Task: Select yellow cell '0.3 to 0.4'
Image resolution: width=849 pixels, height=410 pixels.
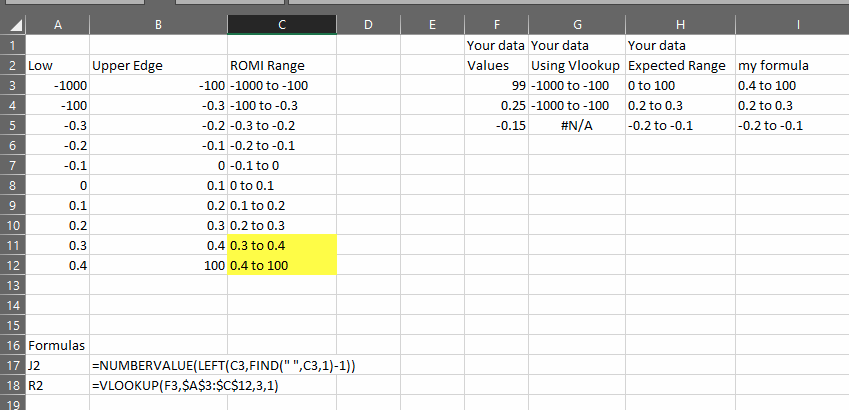Action: [x=282, y=245]
